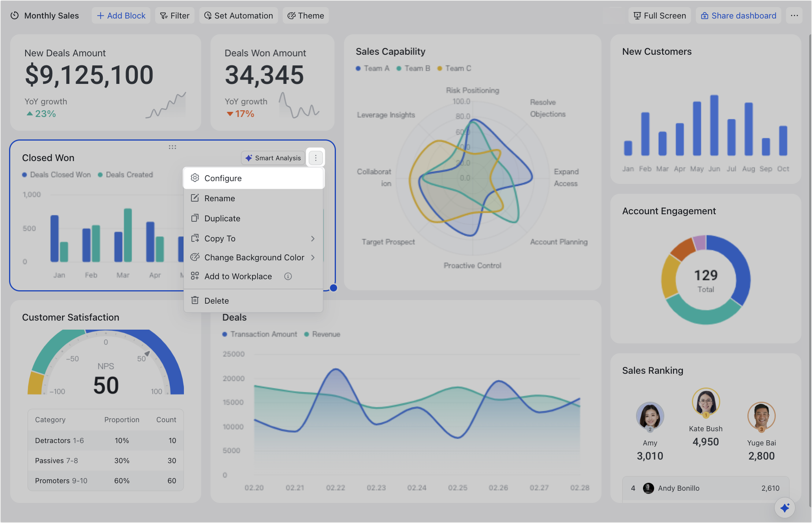Click the drag handle dots above Closed Won
This screenshot has height=523, width=812.
tap(172, 147)
